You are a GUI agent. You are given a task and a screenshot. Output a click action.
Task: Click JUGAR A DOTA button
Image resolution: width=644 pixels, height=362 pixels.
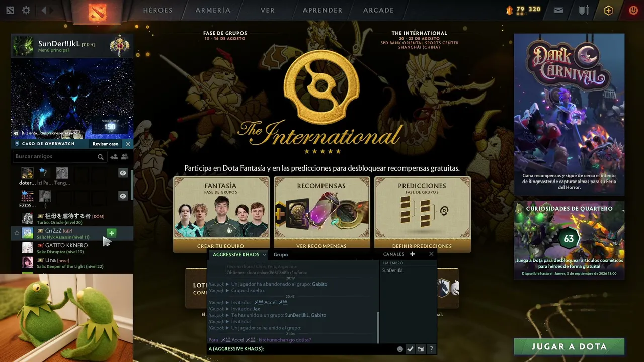(569, 346)
